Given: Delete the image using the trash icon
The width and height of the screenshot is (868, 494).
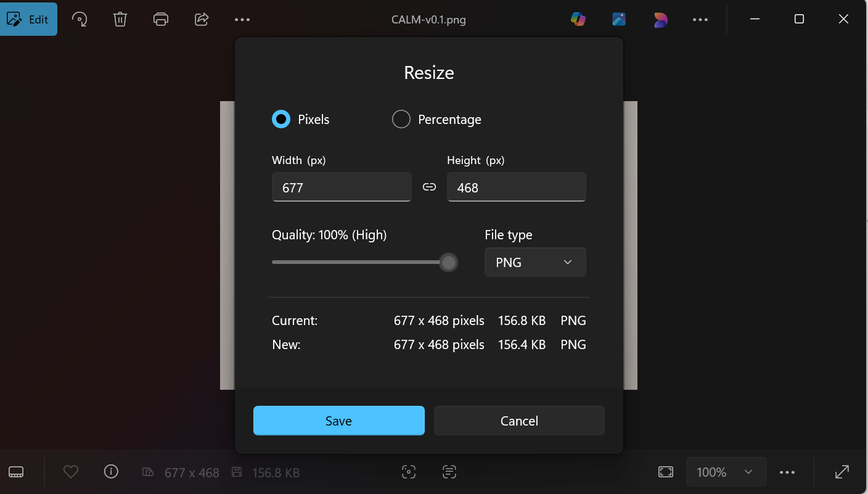Looking at the screenshot, I should click(120, 19).
